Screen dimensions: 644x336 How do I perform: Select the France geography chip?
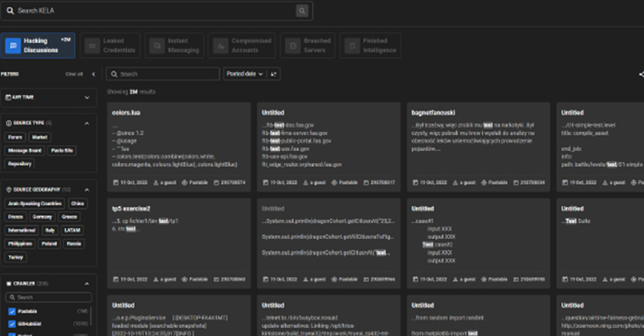[x=15, y=217]
